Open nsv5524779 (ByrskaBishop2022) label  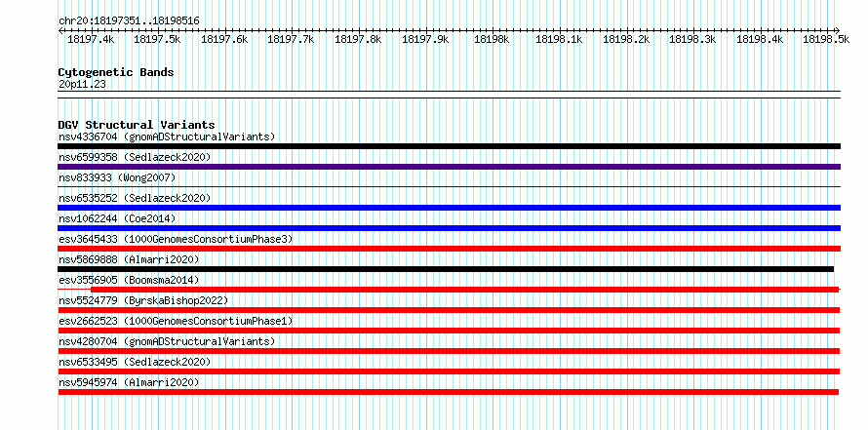[143, 300]
